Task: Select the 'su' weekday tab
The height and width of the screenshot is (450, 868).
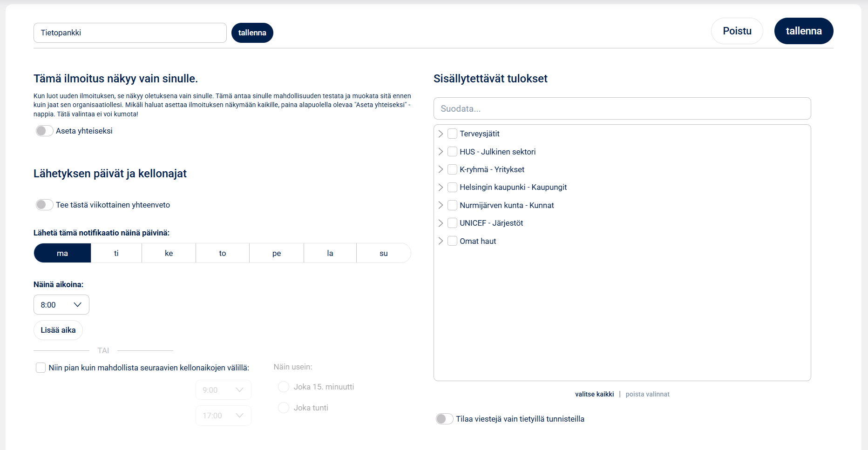Action: pyautogui.click(x=383, y=253)
